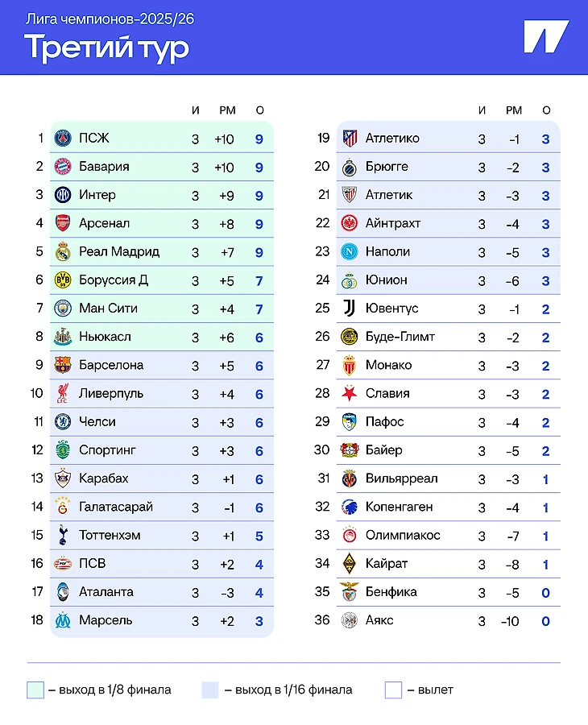Click the white 'вылет' legend box
The image size is (588, 725).
pyautogui.click(x=393, y=690)
